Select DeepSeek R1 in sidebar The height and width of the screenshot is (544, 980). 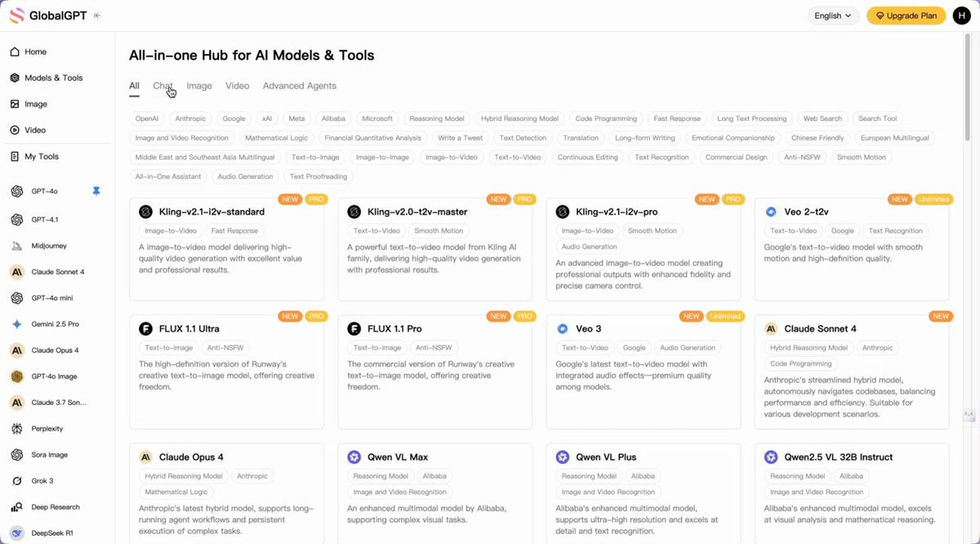(x=51, y=533)
